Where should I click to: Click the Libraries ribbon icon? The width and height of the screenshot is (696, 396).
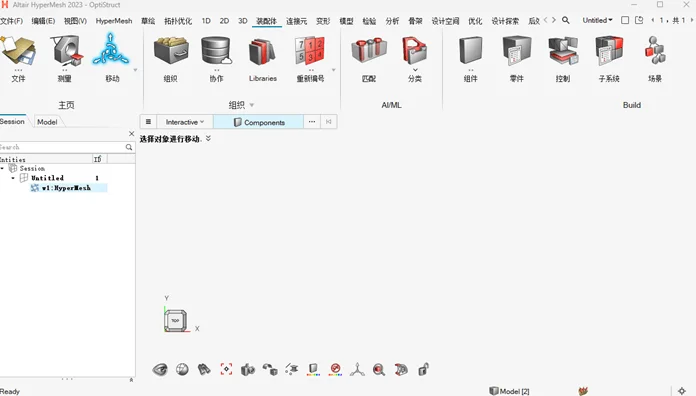coord(262,51)
